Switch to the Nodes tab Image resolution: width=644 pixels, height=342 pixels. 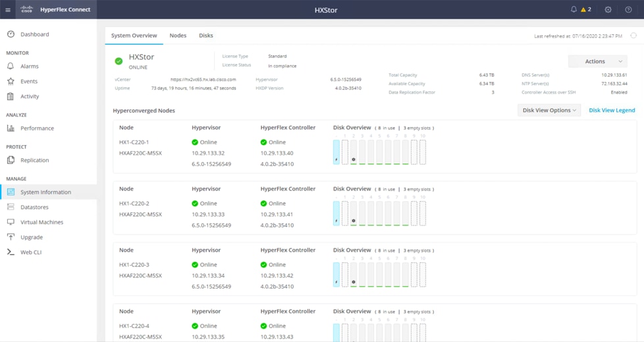[x=178, y=36]
